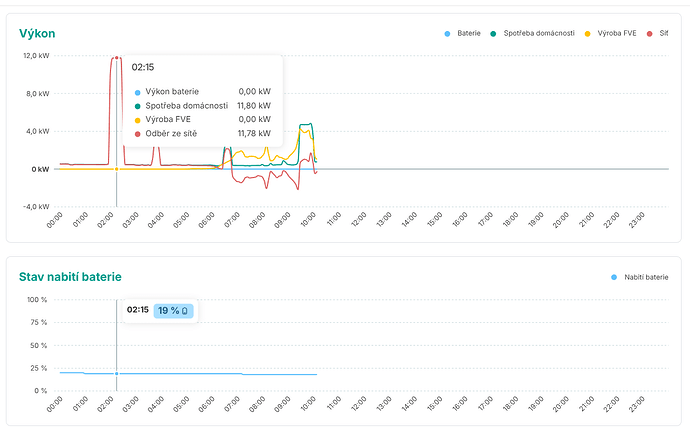Click the yellow marker on 0 kW line
Image resolution: width=690 pixels, height=439 pixels.
coord(117,169)
